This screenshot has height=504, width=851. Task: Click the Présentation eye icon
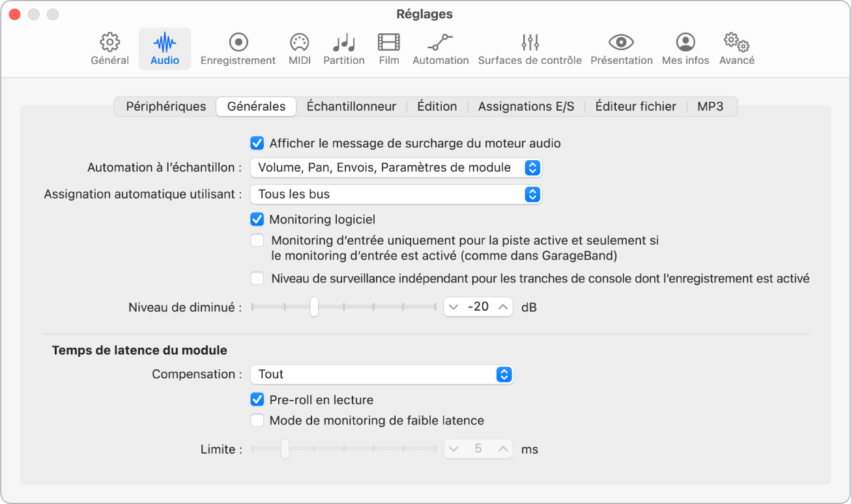(621, 43)
